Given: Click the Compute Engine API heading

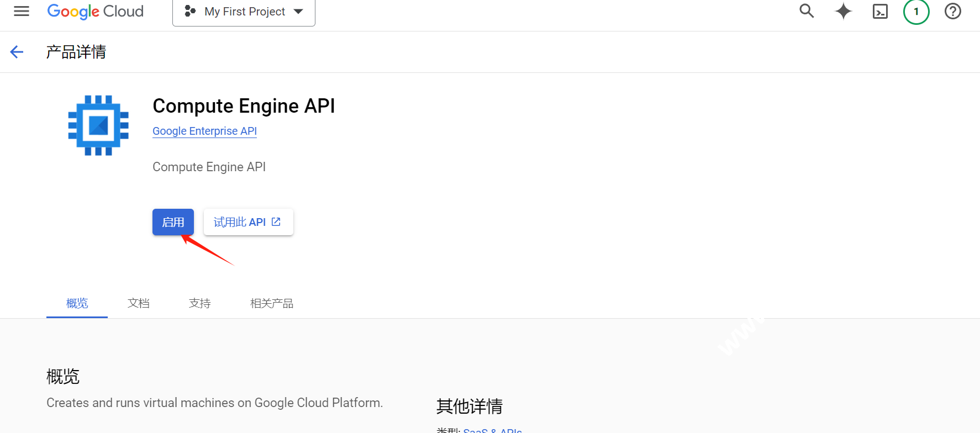Looking at the screenshot, I should 244,105.
